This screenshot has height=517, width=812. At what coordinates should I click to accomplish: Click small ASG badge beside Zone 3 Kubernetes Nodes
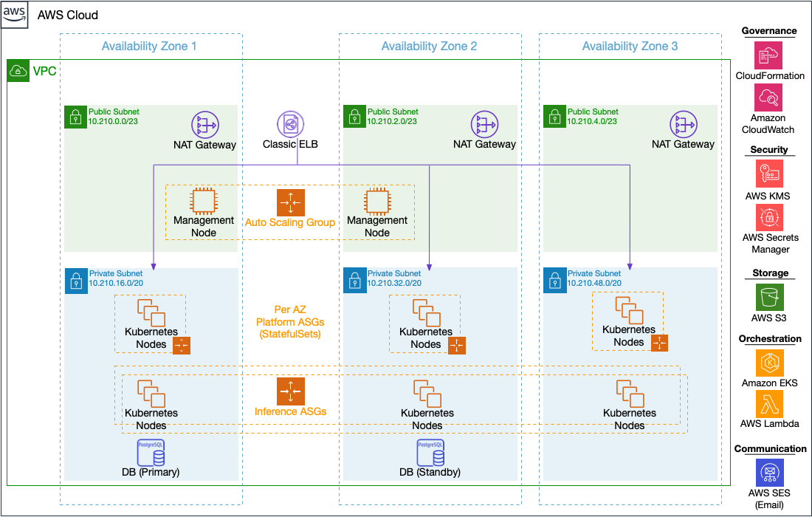[x=659, y=343]
